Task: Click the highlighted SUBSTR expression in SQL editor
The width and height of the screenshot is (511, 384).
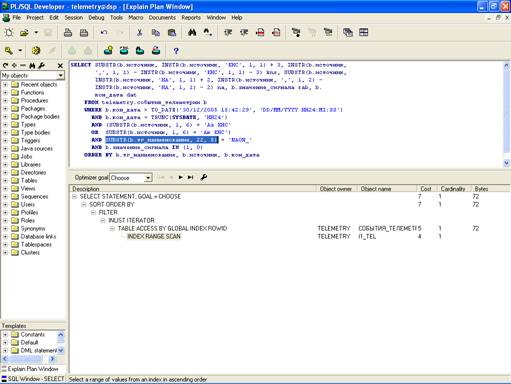Action: point(162,140)
